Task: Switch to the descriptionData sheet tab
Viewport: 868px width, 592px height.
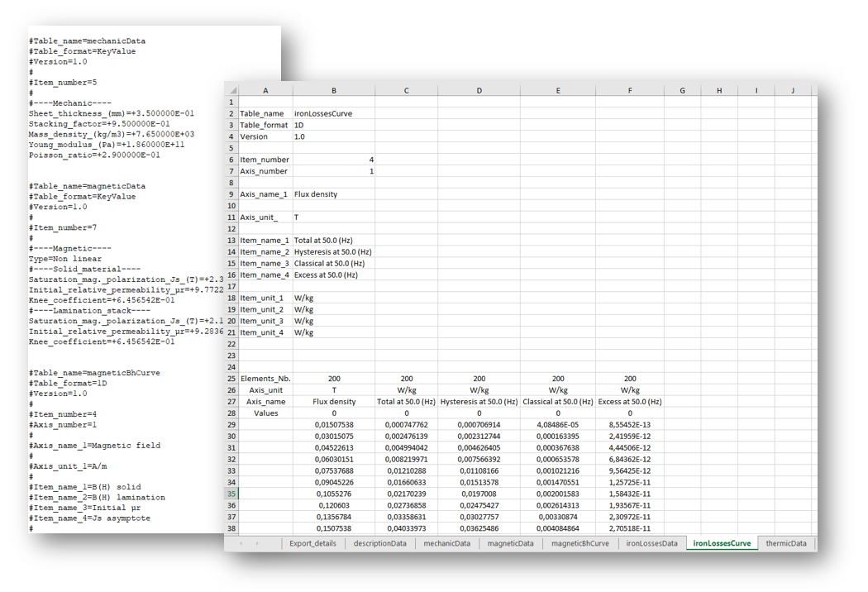Action: click(379, 543)
